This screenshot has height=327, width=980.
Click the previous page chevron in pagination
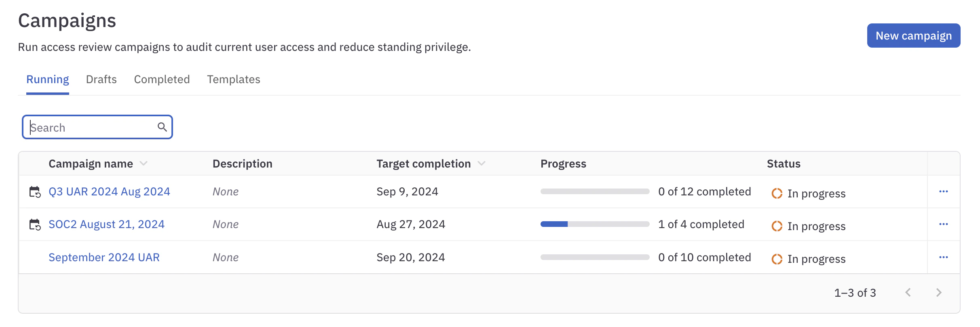pos(908,293)
